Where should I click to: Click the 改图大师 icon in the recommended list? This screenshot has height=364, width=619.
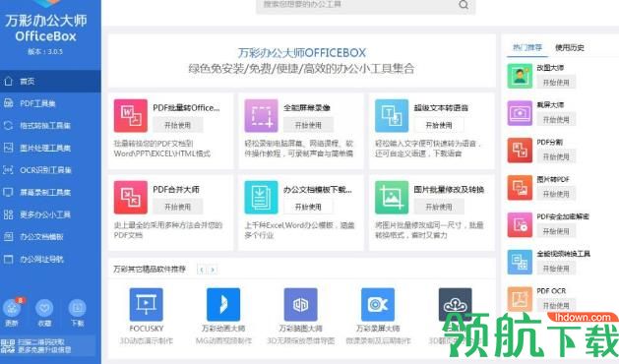tap(520, 76)
